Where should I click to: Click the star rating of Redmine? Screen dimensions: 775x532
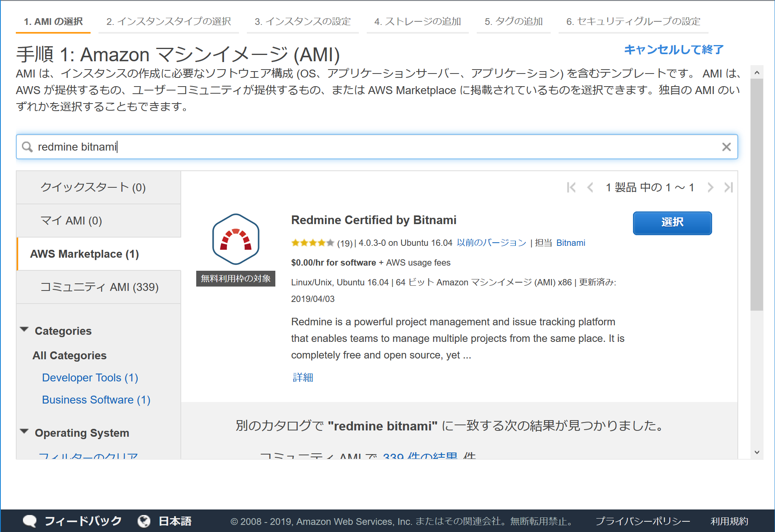(313, 243)
